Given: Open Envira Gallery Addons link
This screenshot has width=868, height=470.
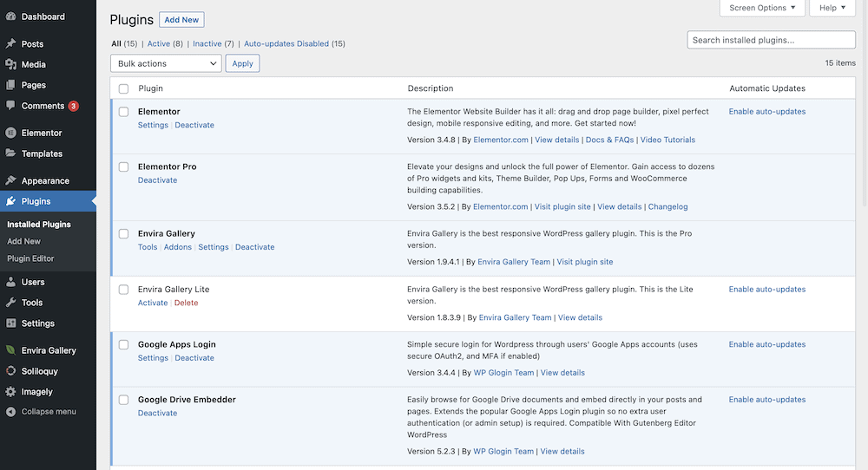Looking at the screenshot, I should coord(178,247).
